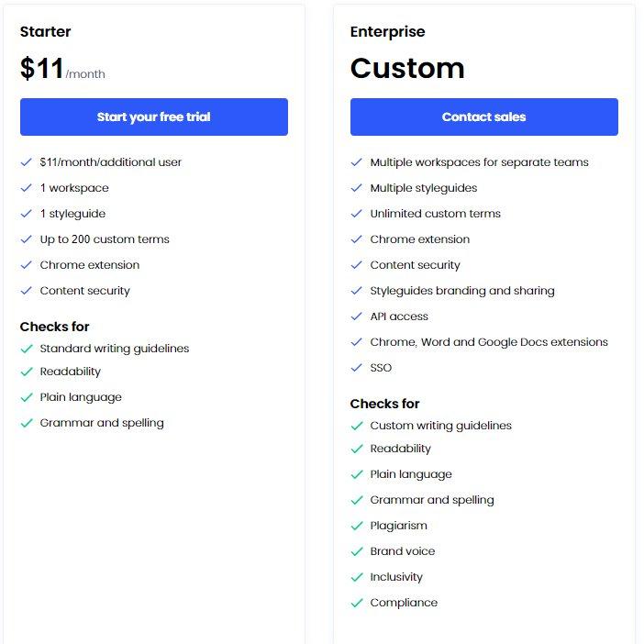Screen dimensions: 644x644
Task: Click the checkmark beside Up to 200 custom terms
Action: [27, 239]
